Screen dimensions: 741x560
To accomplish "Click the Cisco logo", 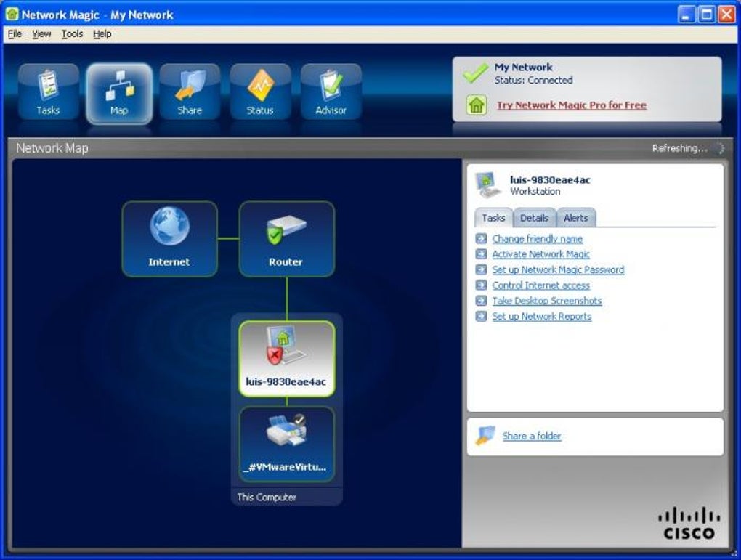I will [689, 523].
